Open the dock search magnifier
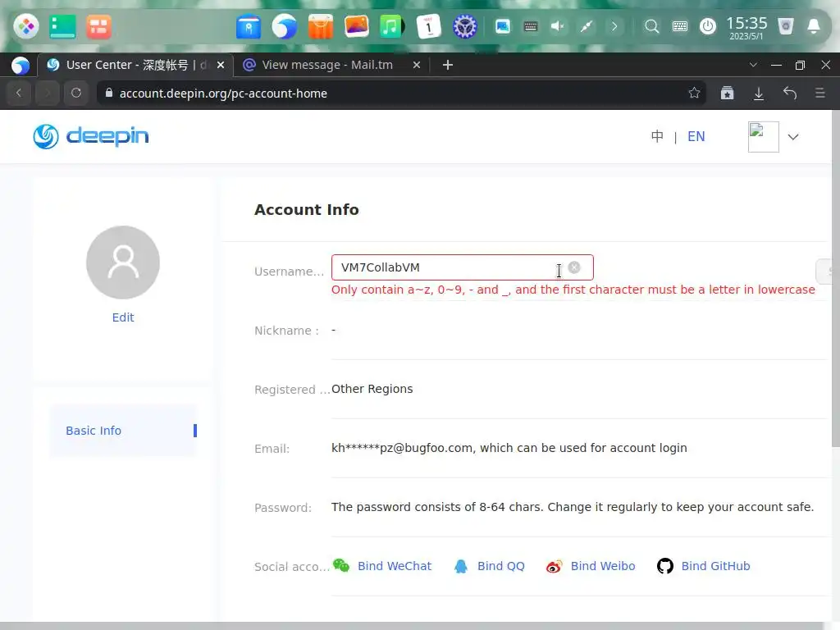Image resolution: width=840 pixels, height=630 pixels. tap(651, 26)
